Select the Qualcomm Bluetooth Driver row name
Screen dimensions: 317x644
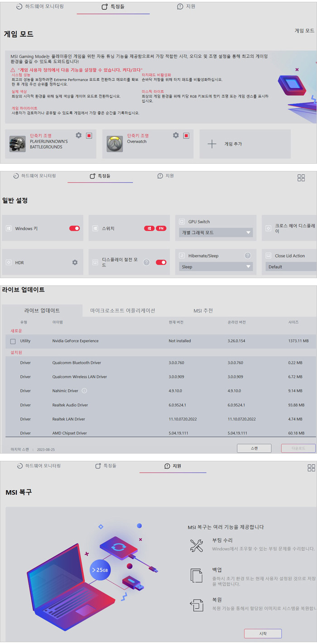click(x=77, y=363)
